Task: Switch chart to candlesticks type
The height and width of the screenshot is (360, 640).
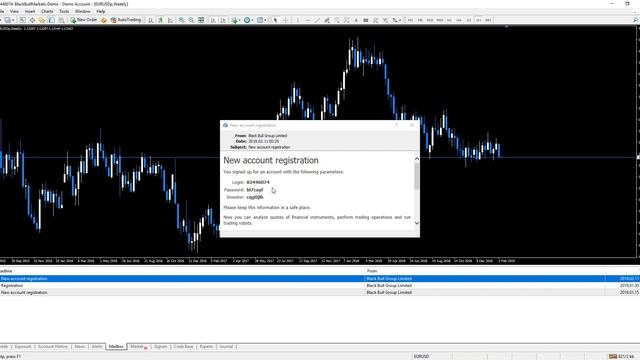Action: click(x=160, y=20)
